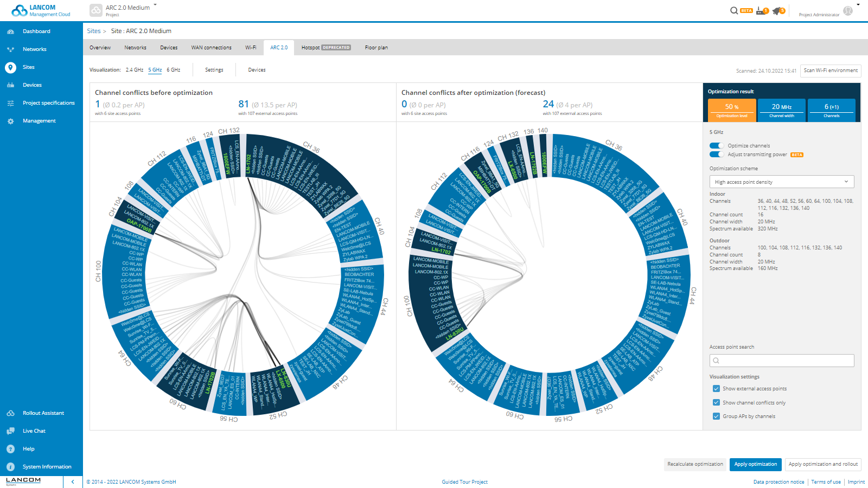Image resolution: width=868 pixels, height=488 pixels.
Task: Disable the Optimize channels toggle
Action: tap(717, 145)
